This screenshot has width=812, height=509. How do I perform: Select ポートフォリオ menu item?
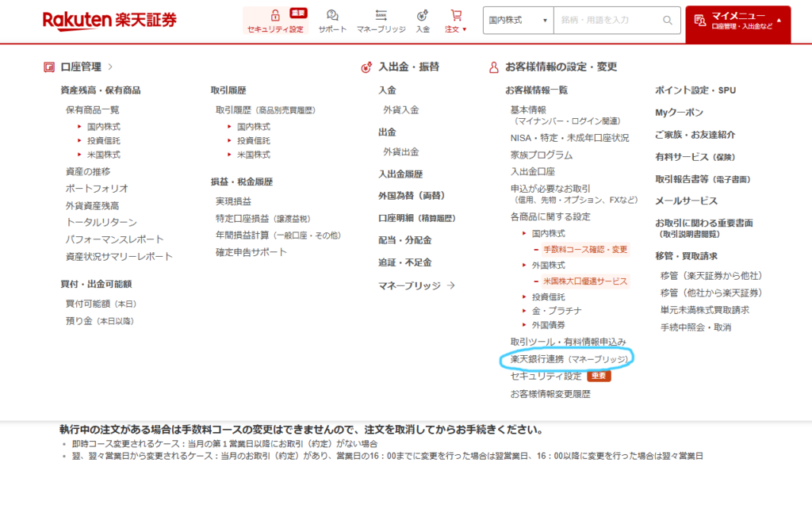pyautogui.click(x=97, y=189)
